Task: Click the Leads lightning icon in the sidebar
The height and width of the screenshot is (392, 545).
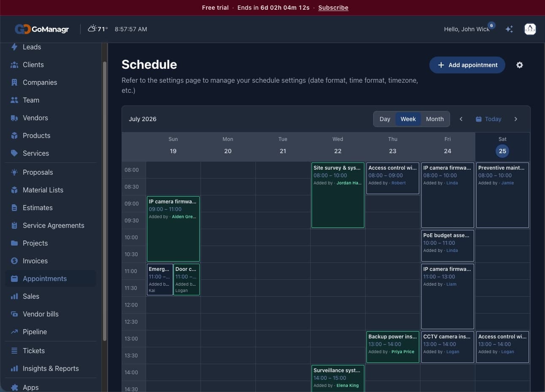Action: pos(14,47)
